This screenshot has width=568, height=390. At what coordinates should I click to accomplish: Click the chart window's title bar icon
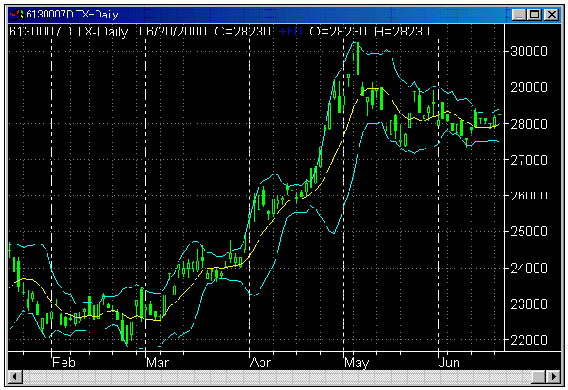[x=17, y=14]
